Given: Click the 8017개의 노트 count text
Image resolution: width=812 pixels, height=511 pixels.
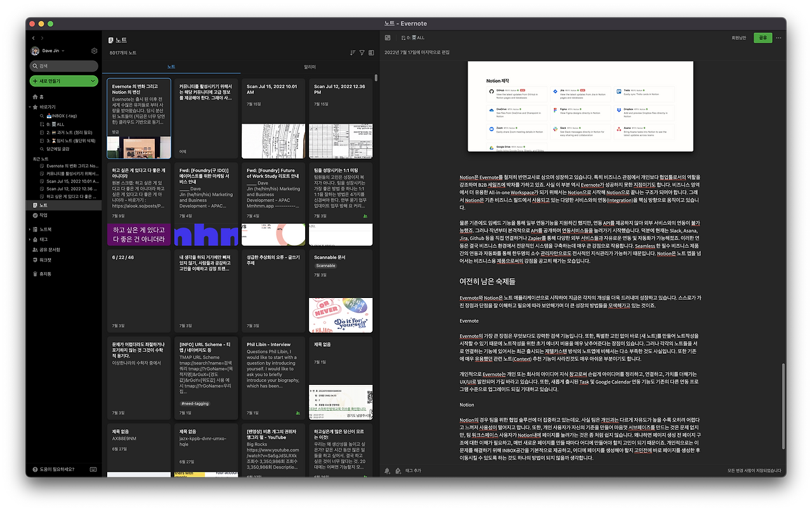Looking at the screenshot, I should [122, 53].
